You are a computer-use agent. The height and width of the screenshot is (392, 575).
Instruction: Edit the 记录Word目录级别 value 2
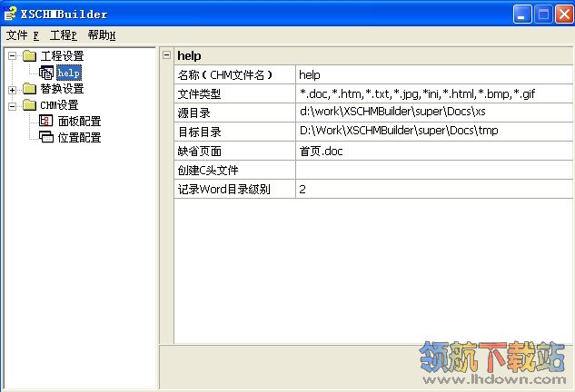coord(434,189)
